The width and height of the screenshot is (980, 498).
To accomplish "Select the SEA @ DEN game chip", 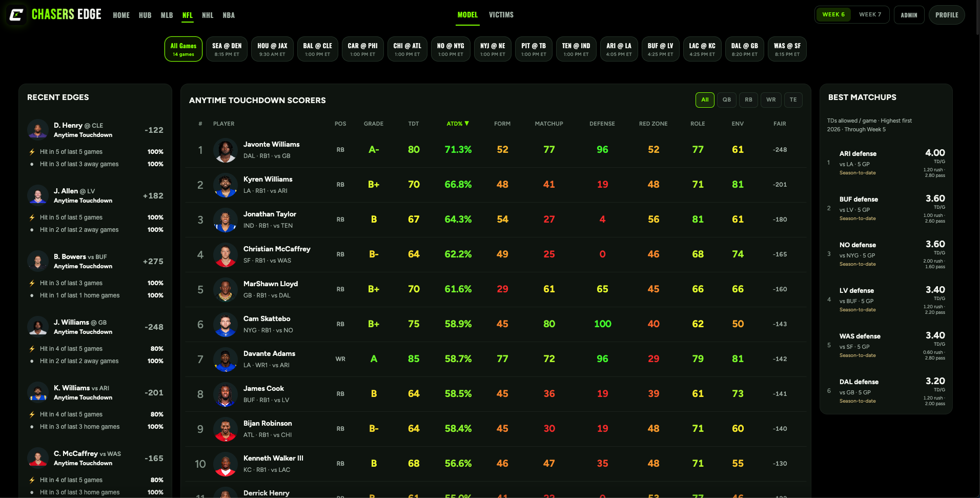I will click(x=227, y=49).
